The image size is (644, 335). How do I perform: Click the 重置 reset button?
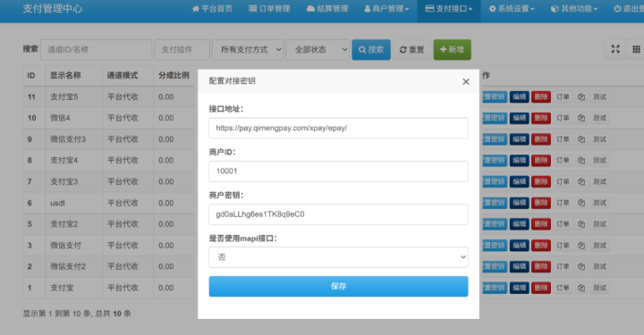411,50
